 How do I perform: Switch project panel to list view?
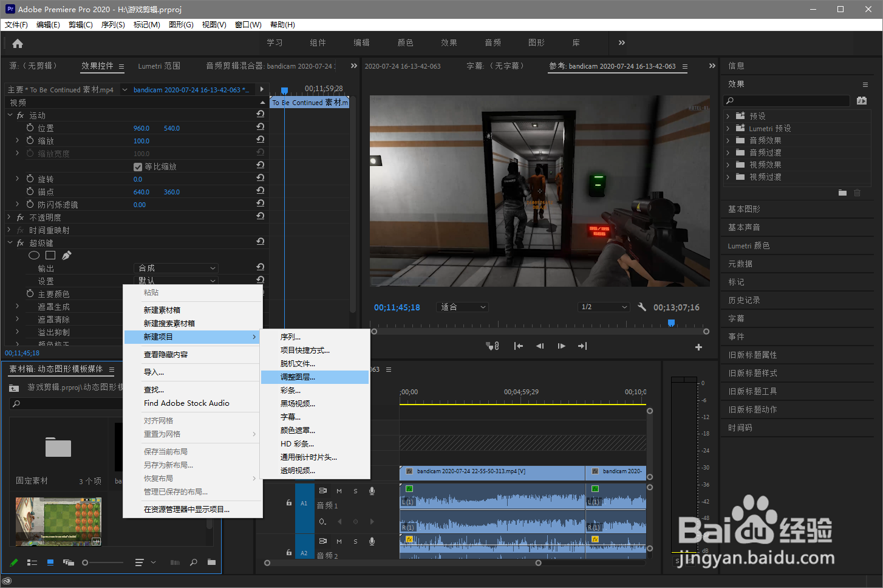tap(32, 562)
